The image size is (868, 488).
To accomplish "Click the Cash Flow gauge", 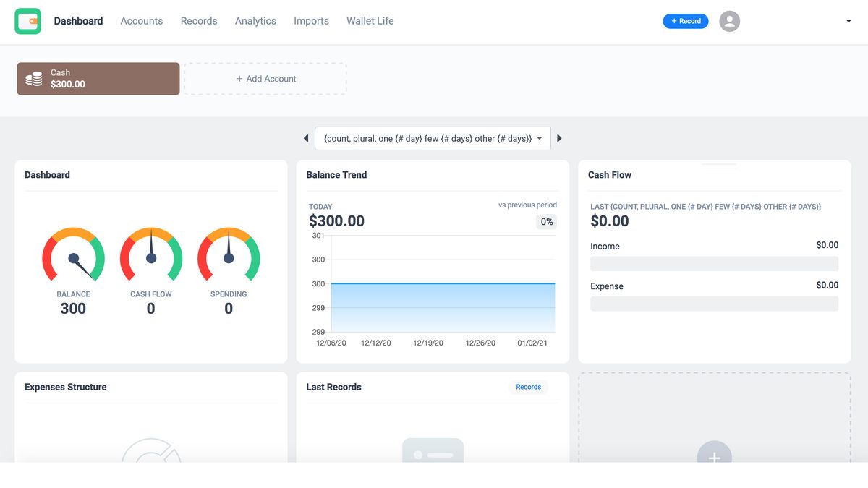I will tap(150, 257).
